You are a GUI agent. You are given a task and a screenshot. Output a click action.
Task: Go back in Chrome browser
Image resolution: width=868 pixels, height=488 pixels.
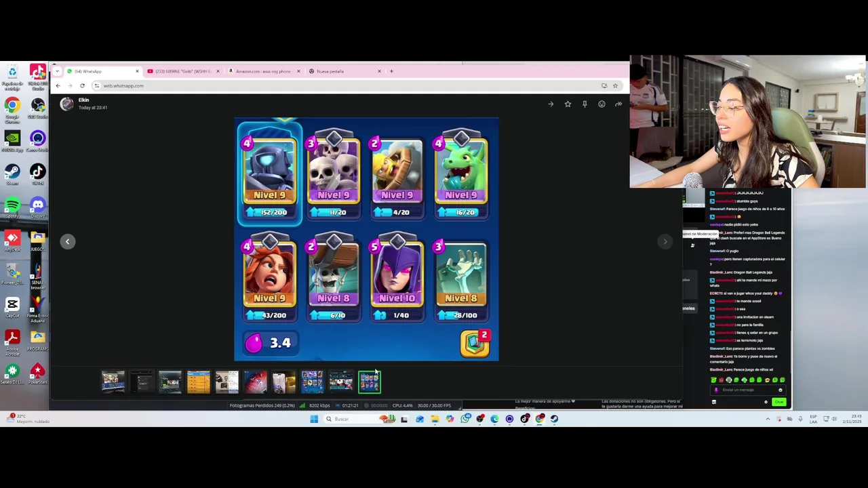(x=58, y=85)
